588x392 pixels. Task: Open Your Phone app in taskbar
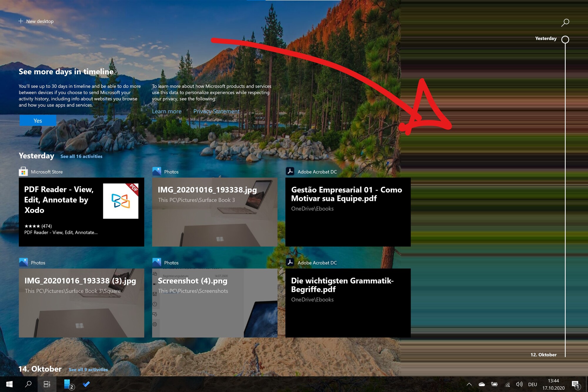point(68,384)
